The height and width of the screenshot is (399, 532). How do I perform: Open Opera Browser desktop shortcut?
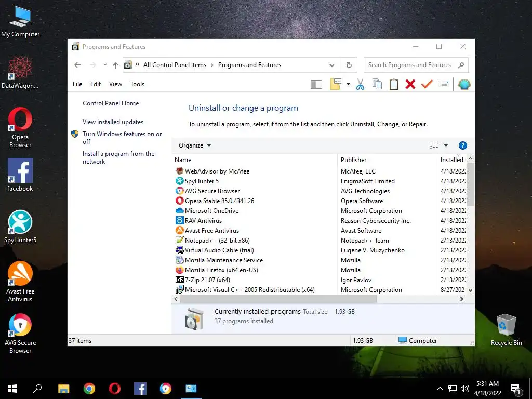click(20, 128)
